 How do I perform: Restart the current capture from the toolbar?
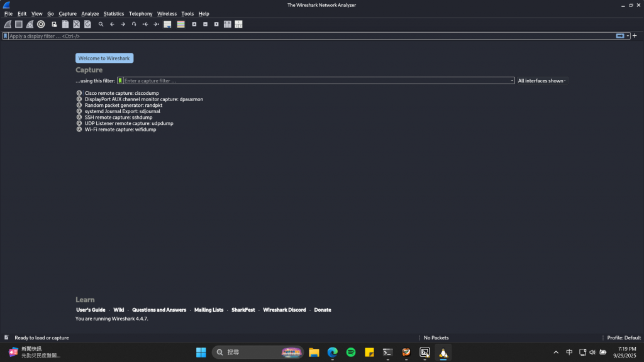point(30,25)
